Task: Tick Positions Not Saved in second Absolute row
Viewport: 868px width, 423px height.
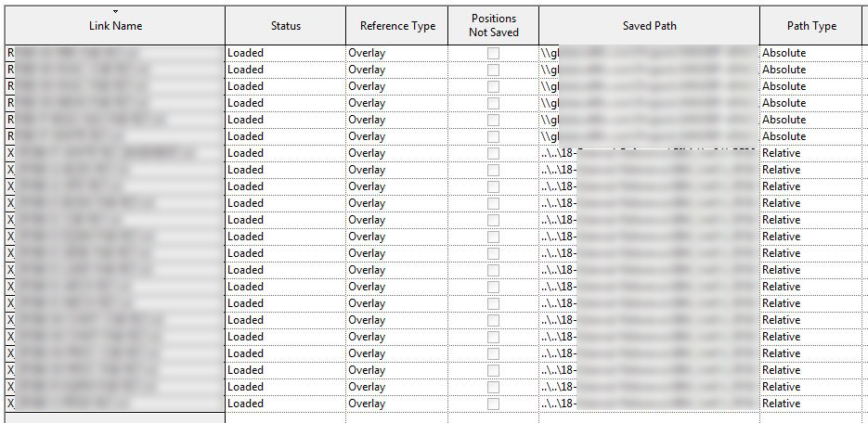Action: click(493, 70)
